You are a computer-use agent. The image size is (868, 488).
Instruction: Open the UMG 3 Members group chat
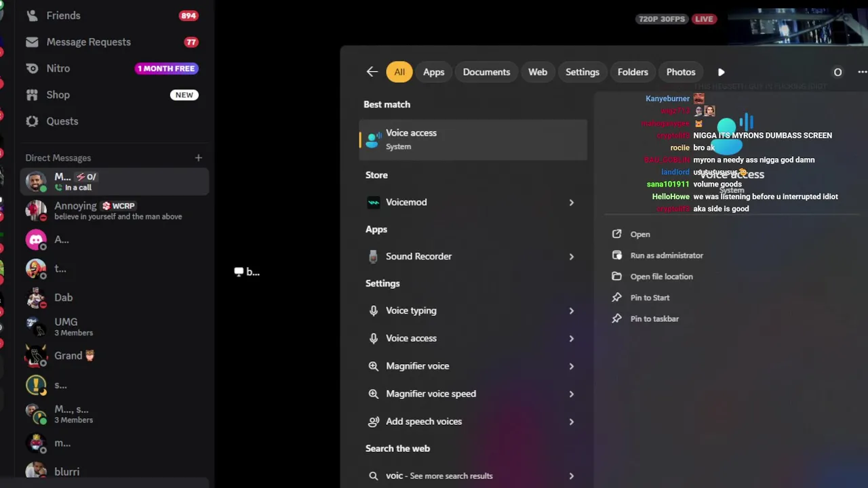click(x=114, y=327)
